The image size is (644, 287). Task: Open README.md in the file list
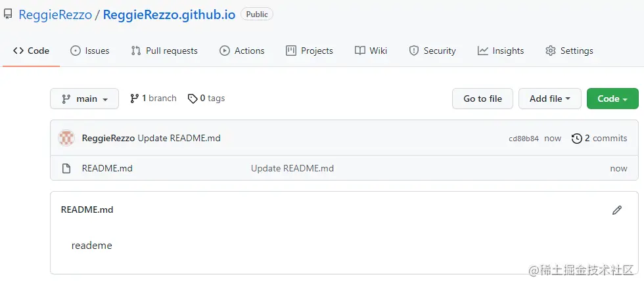107,168
